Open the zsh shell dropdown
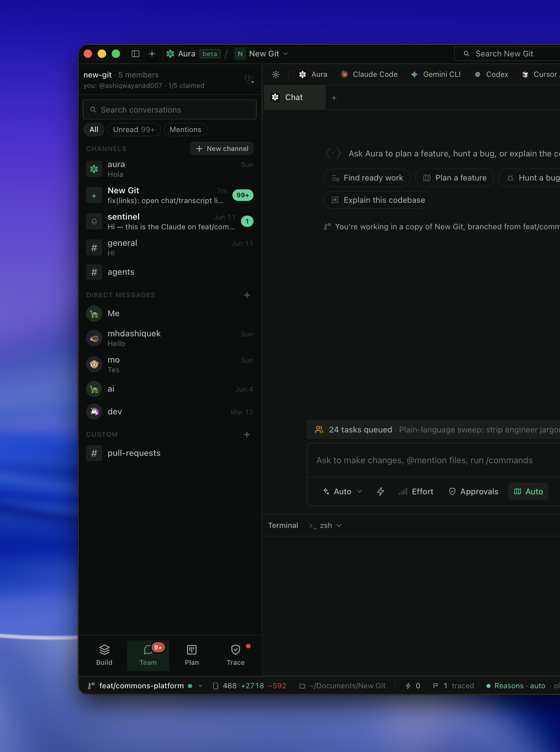The image size is (560, 752). (325, 526)
